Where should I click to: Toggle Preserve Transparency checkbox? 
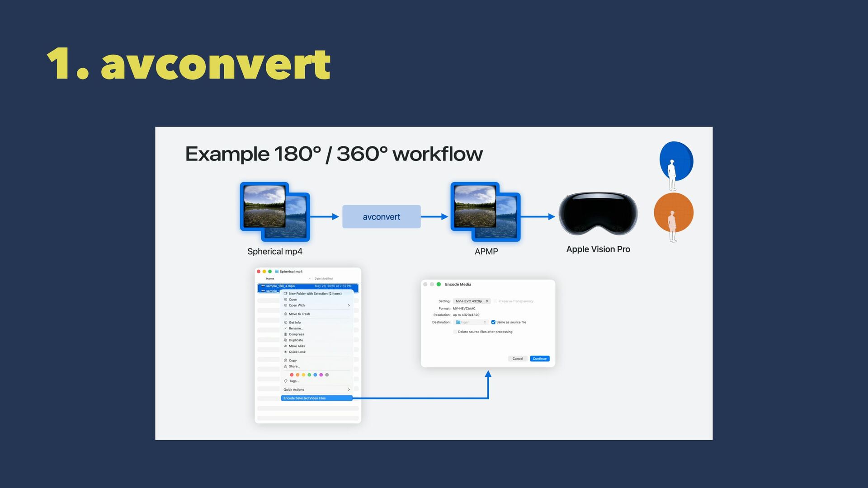pos(495,301)
